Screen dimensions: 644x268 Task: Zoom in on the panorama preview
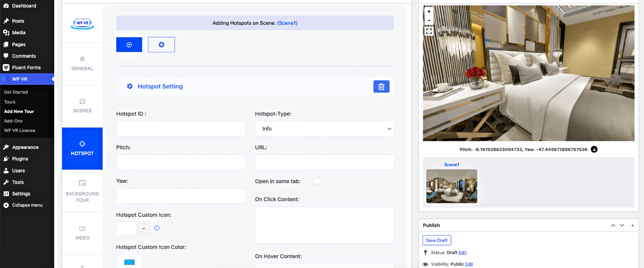pos(429,12)
